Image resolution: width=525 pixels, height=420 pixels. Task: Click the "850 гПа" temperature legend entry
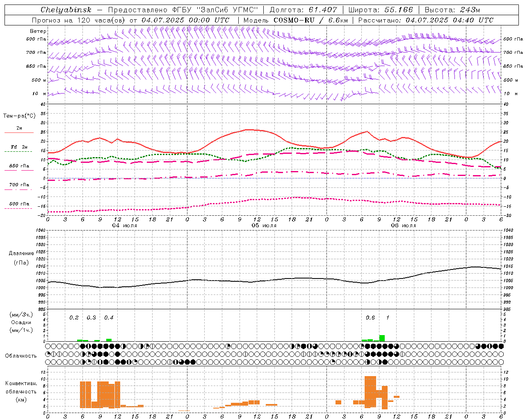(19, 166)
